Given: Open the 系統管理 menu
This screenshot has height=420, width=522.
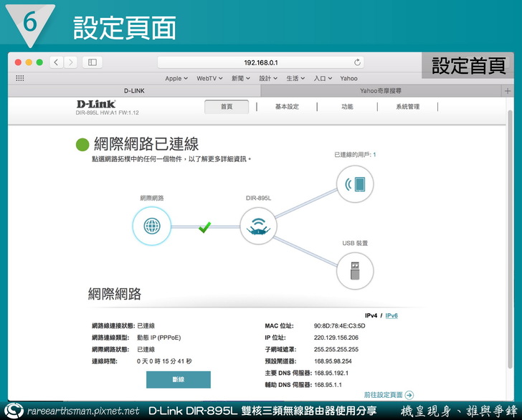Looking at the screenshot, I should click(x=407, y=107).
